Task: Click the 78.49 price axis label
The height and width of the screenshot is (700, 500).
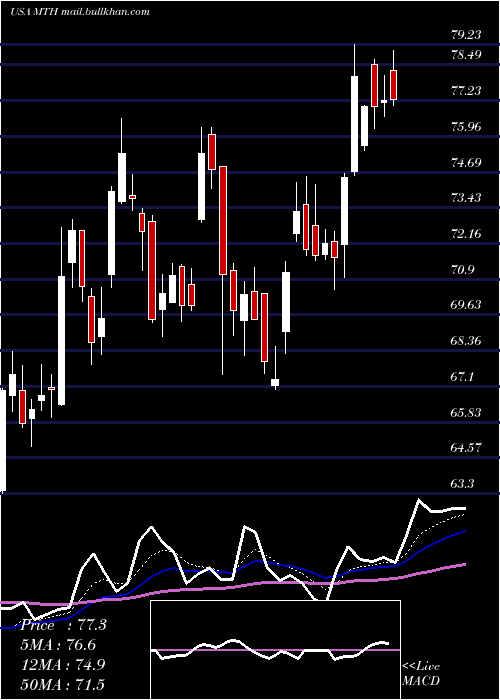Action: tap(466, 55)
